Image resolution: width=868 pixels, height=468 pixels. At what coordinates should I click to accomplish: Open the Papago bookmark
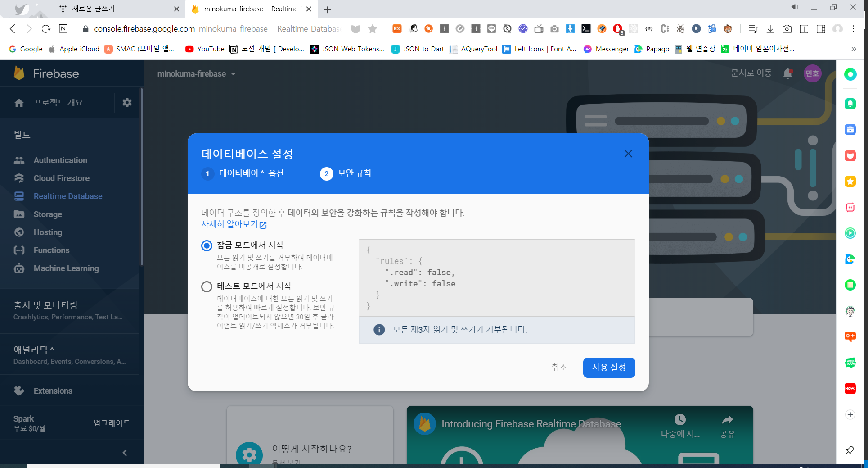click(652, 49)
